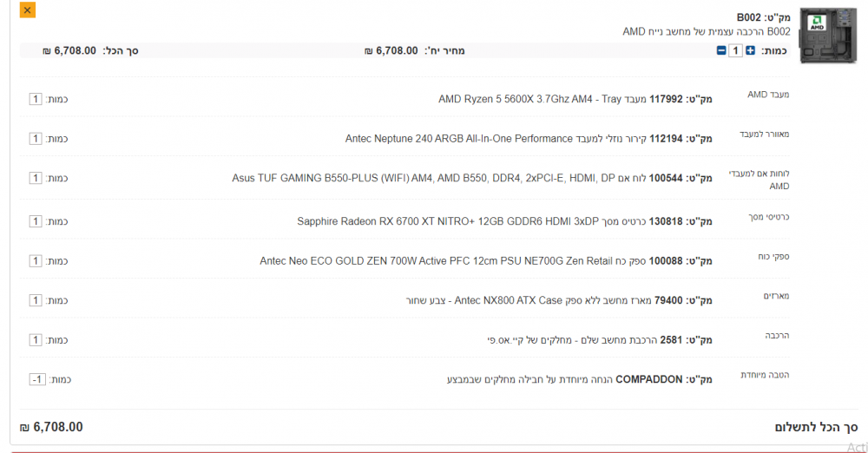
Task: Click quantity box of Antec NX800 row
Action: tap(36, 300)
